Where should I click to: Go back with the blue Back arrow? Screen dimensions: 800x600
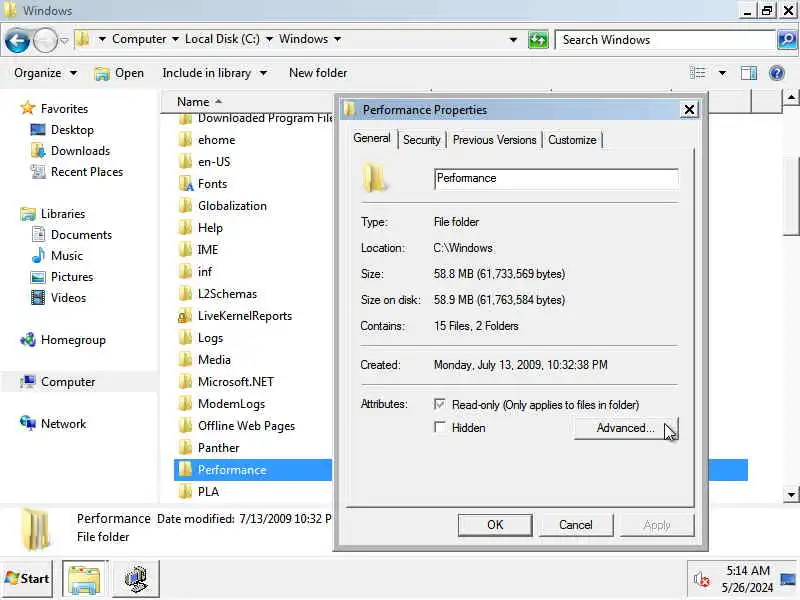tap(18, 40)
